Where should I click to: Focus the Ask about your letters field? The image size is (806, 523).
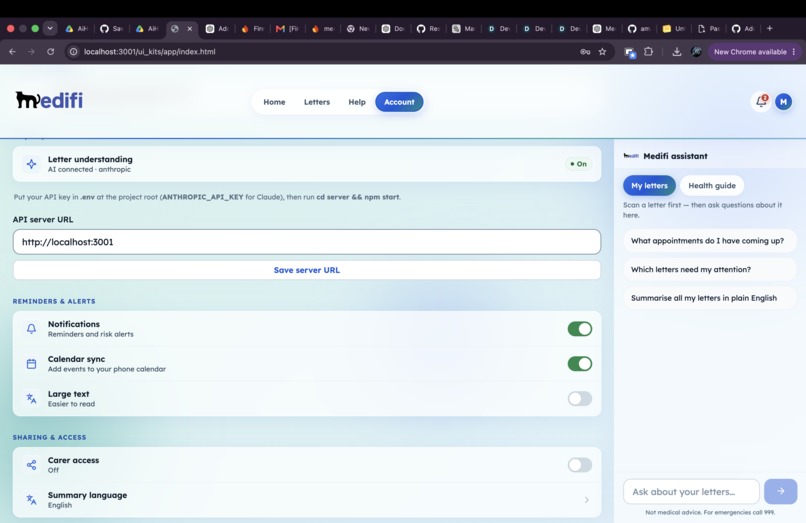click(691, 492)
